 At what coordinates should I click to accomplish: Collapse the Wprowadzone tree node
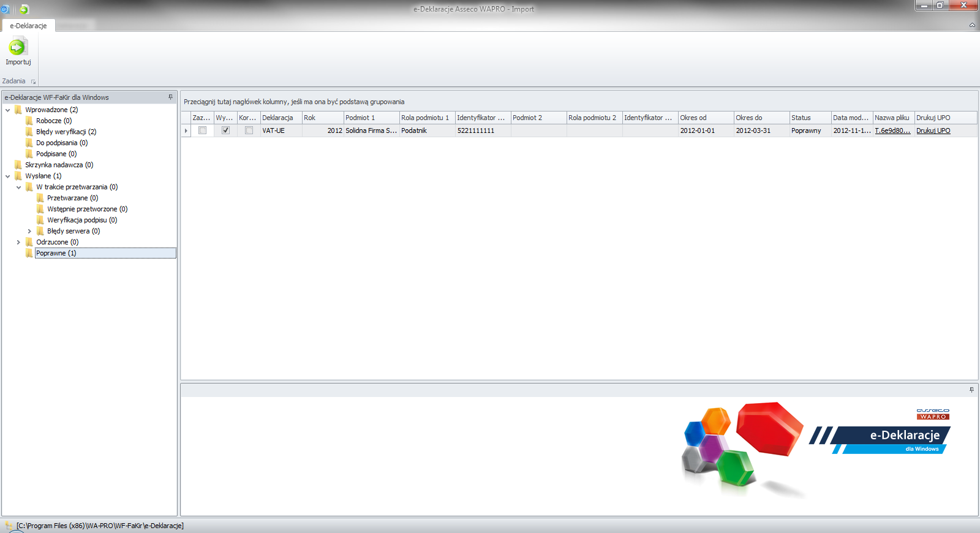(x=7, y=110)
